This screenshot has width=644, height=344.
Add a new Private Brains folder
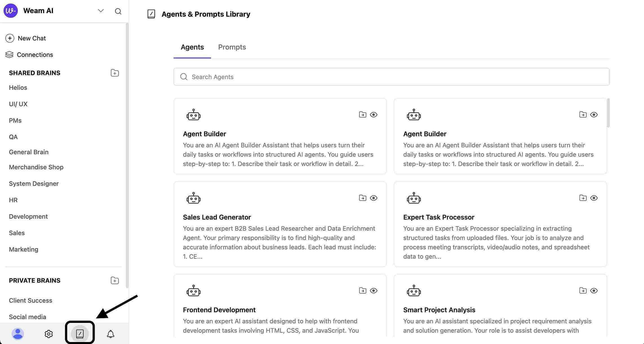[x=115, y=280]
